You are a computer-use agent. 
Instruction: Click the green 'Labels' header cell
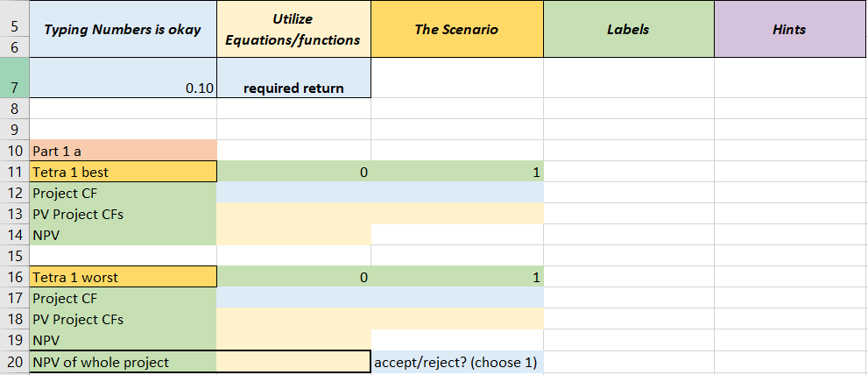pos(628,29)
